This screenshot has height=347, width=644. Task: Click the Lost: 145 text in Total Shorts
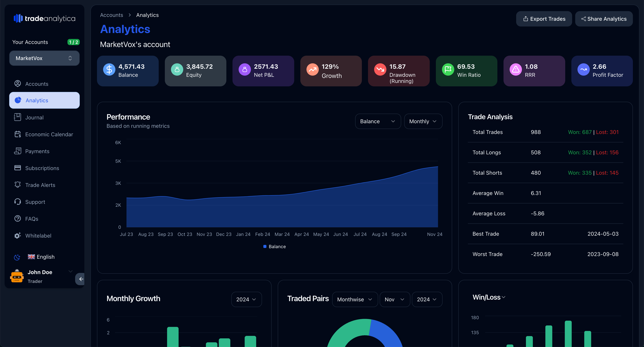point(607,173)
